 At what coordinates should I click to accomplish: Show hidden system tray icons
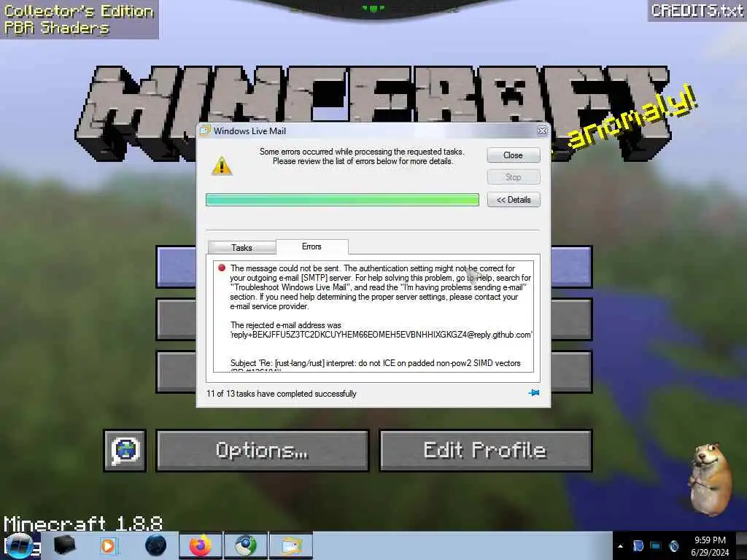(x=620, y=546)
